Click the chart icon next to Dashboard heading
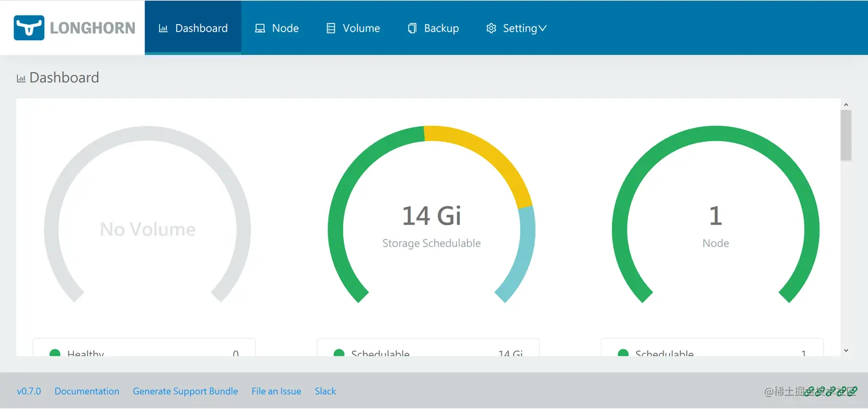This screenshot has height=409, width=868. pyautogui.click(x=21, y=78)
